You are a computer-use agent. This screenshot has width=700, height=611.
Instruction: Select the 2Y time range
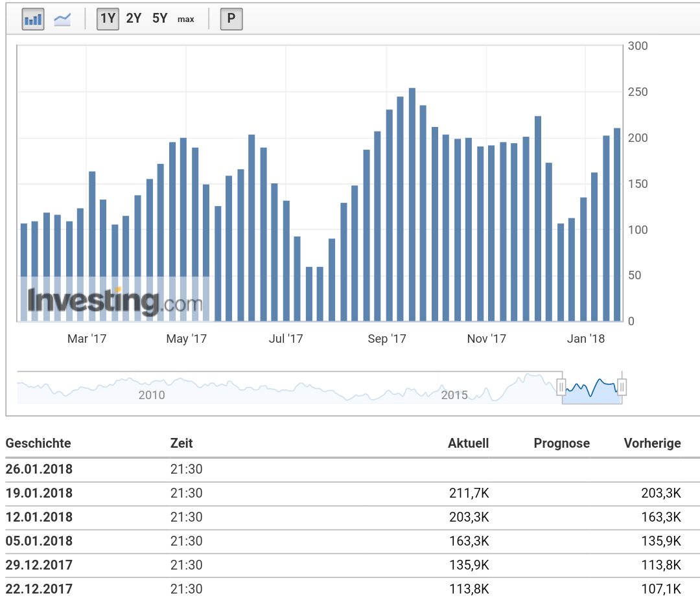134,18
